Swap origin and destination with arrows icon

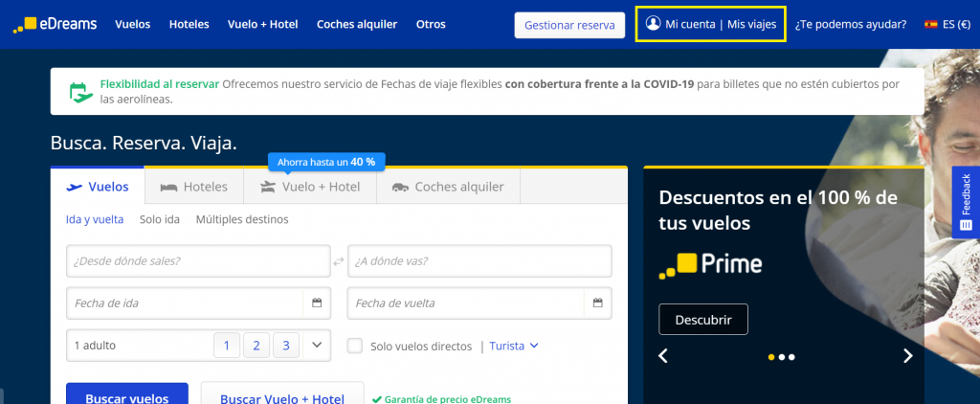[338, 261]
